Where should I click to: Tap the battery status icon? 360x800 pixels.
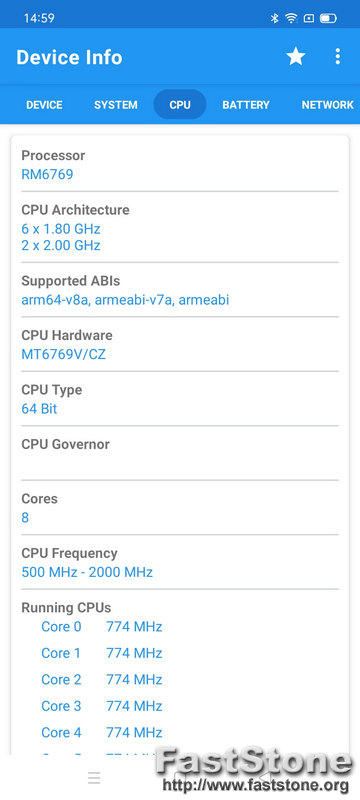tap(328, 18)
